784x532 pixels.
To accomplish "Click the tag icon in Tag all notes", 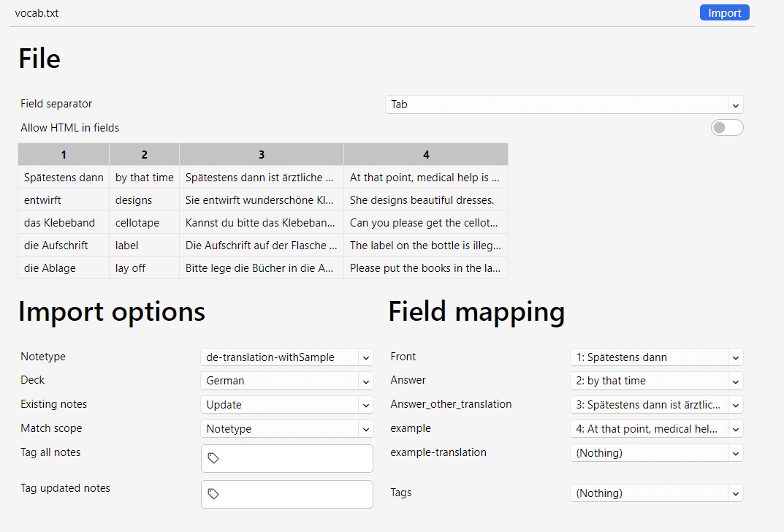I will click(213, 458).
